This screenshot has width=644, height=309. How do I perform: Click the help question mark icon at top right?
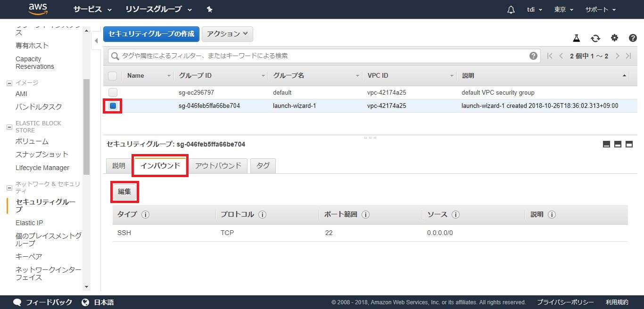point(633,38)
